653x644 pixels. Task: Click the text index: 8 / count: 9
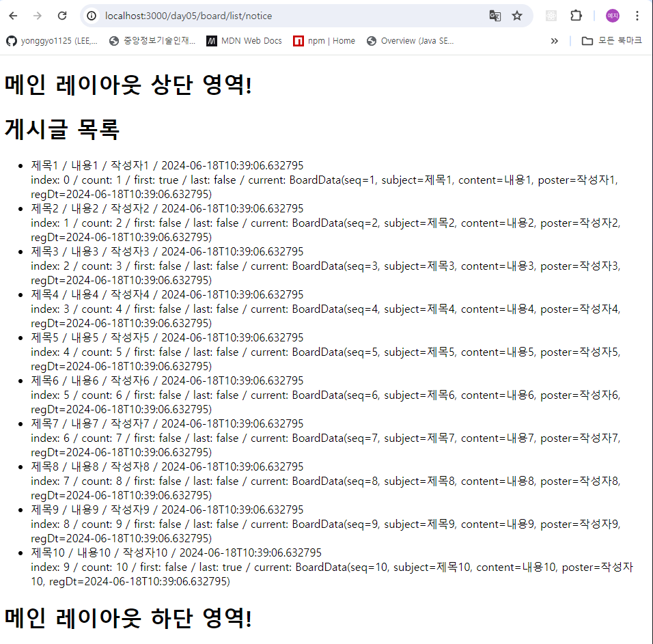tap(77, 524)
